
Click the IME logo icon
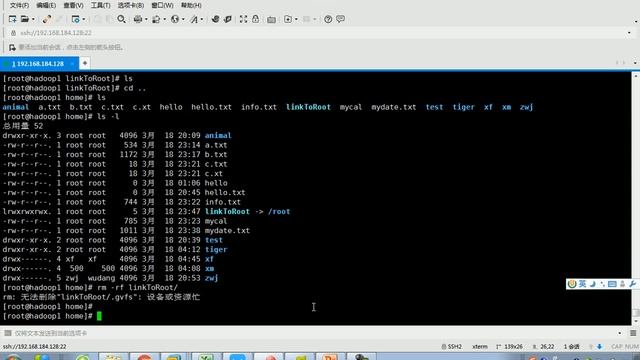572,284
